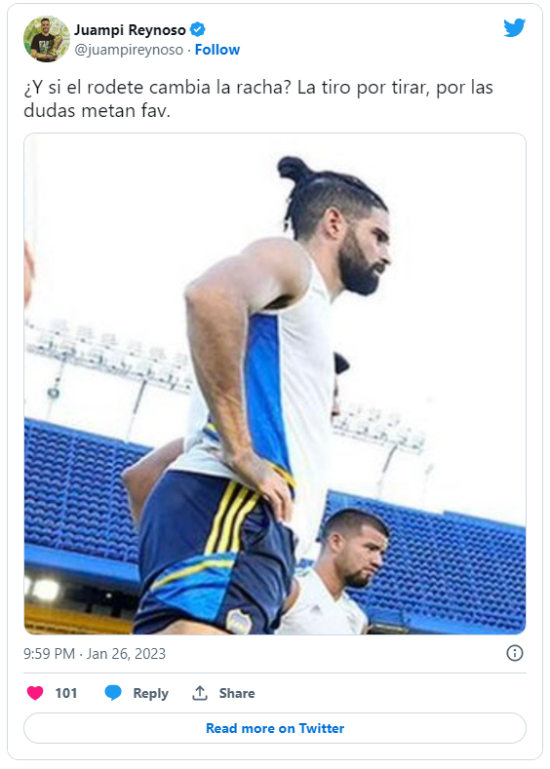This screenshot has width=550, height=769.
Task: Open Juampi Reynoso's profile avatar
Action: tap(47, 39)
